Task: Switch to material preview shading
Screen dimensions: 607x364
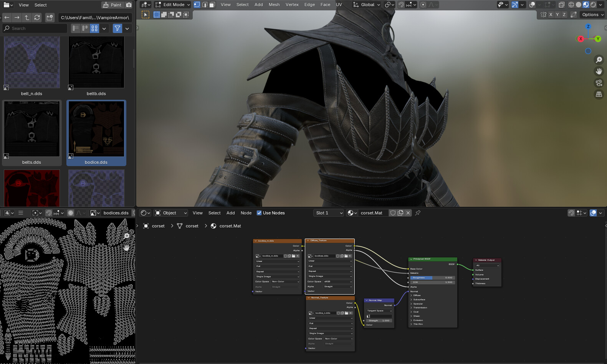Action: point(586,5)
